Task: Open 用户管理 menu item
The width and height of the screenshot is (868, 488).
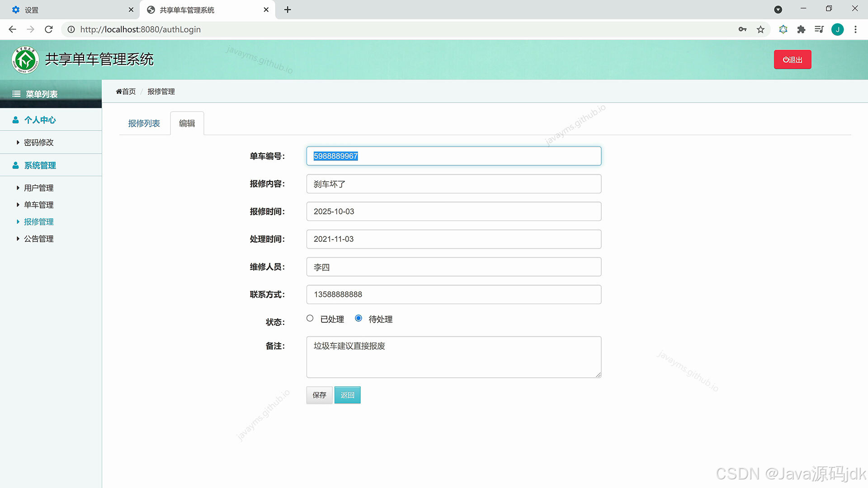Action: pyautogui.click(x=38, y=188)
